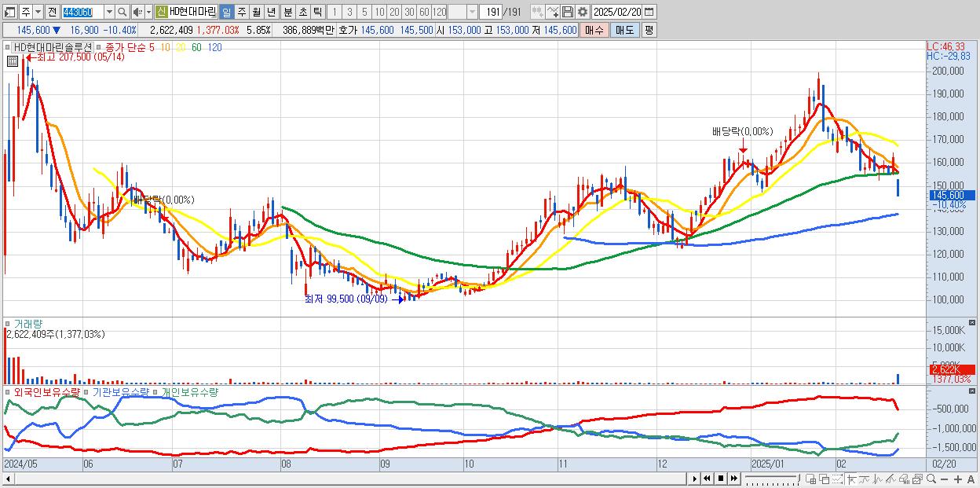Open chart settings gear icon
The image size is (980, 488).
click(x=583, y=12)
